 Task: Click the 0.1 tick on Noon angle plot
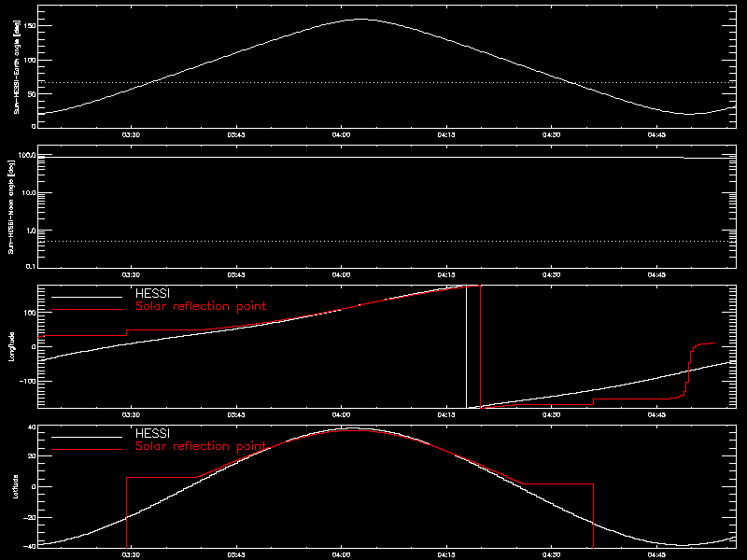click(31, 266)
